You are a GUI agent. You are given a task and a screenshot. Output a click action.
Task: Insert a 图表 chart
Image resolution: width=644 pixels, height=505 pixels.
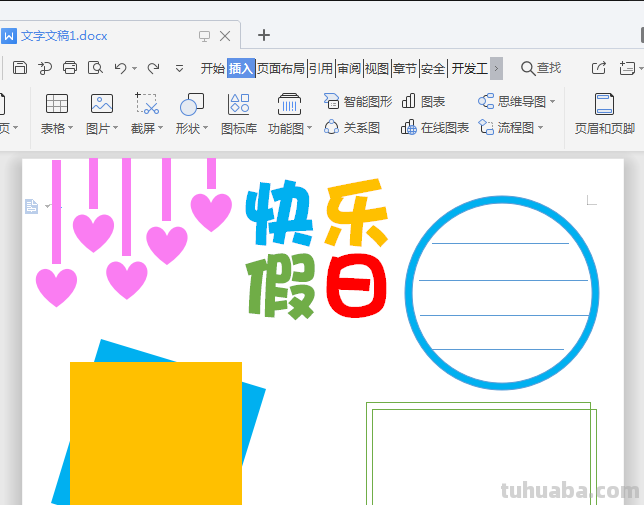point(423,101)
